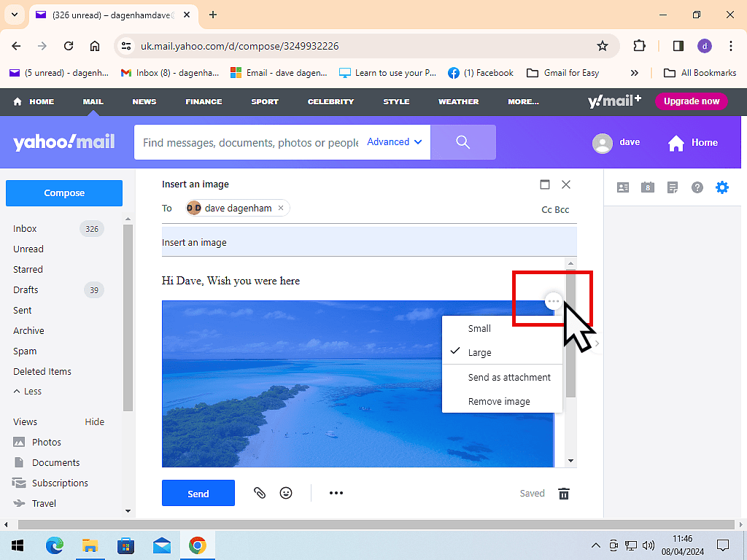Image resolution: width=747 pixels, height=560 pixels.
Task: Open the Contacts panel icon
Action: 623,187
